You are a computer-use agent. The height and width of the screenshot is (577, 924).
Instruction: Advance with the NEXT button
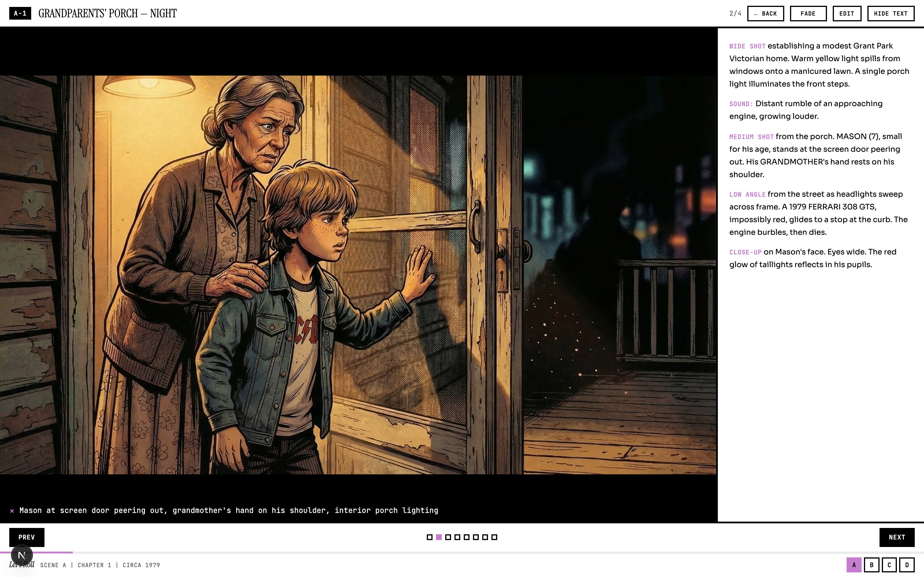897,537
